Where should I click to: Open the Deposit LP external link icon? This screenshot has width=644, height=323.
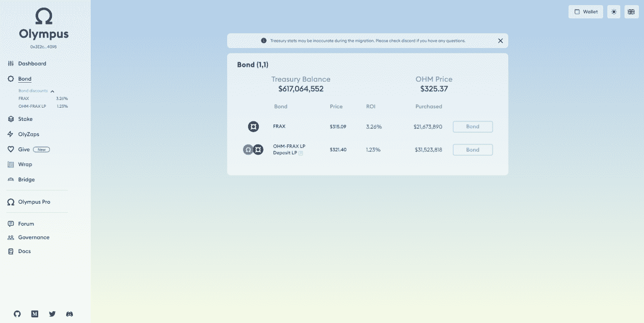tap(301, 153)
